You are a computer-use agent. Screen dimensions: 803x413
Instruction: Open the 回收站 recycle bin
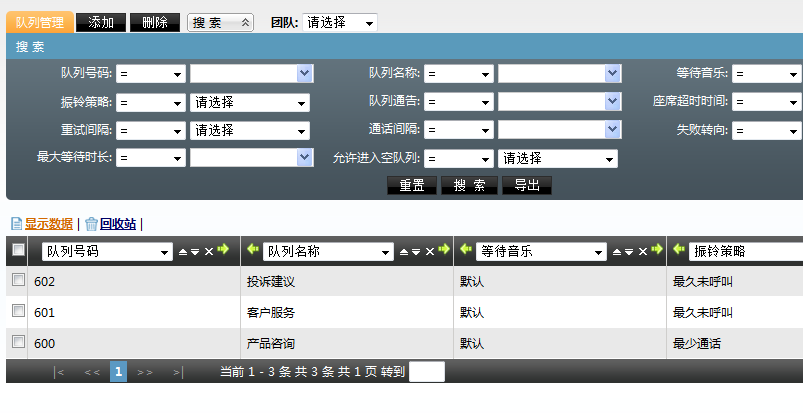pyautogui.click(x=117, y=224)
